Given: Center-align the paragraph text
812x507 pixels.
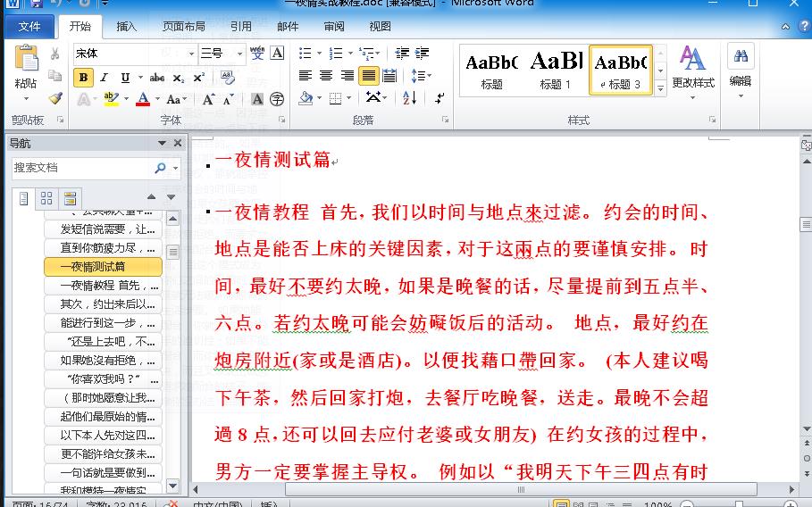Looking at the screenshot, I should (x=326, y=77).
